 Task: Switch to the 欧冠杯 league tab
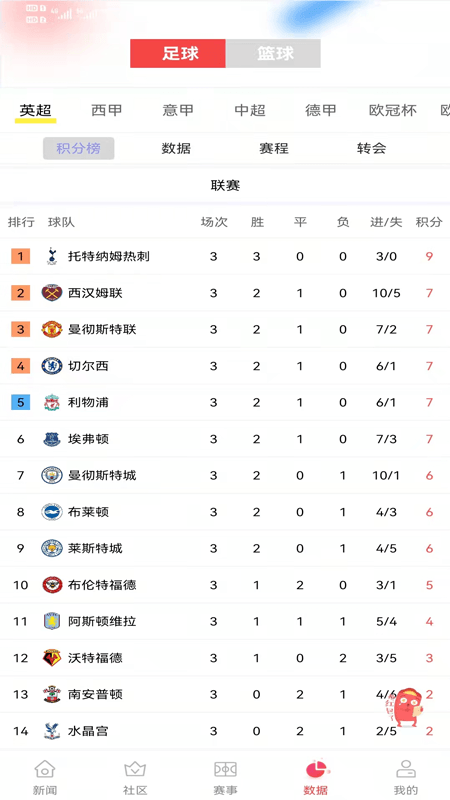pos(392,110)
